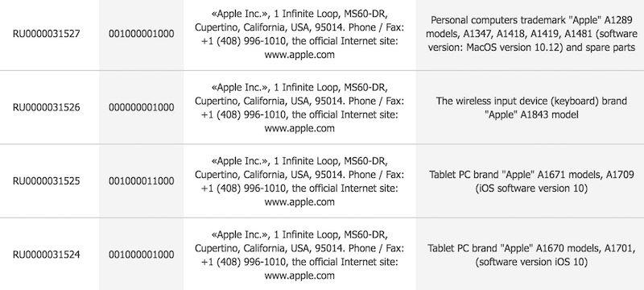The image size is (644, 290).
Task: Open www.apple.com in the first row
Action: click(299, 55)
